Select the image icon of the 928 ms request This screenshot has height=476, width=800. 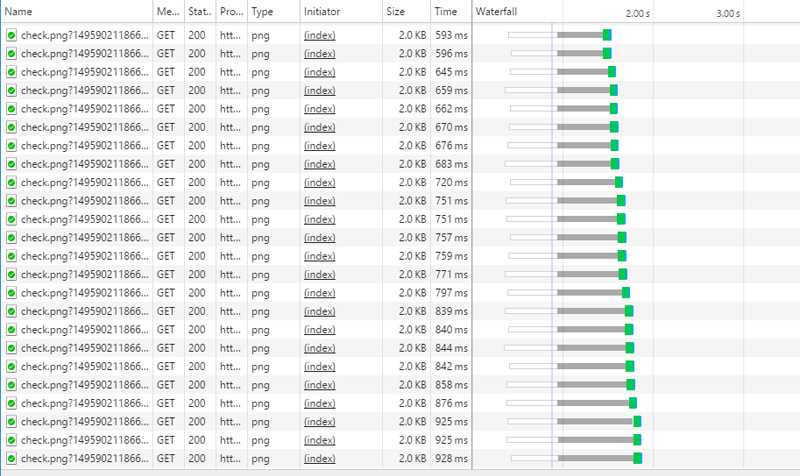[x=11, y=459]
